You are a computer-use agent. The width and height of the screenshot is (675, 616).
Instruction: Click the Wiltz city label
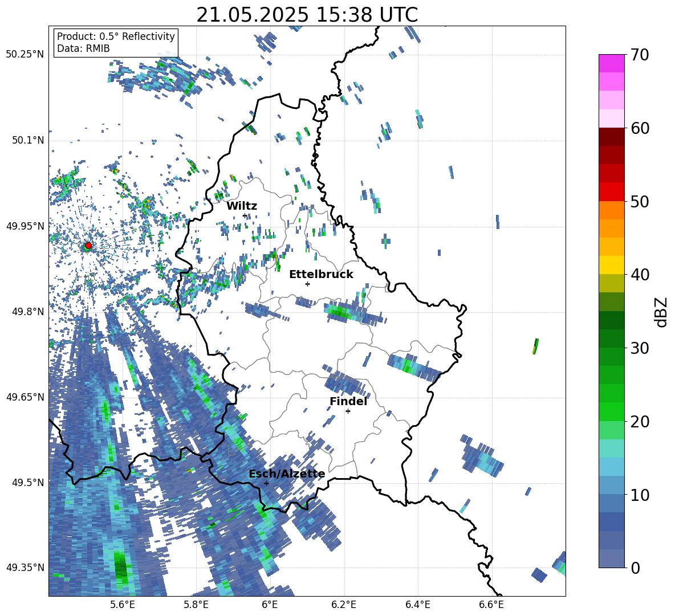pyautogui.click(x=242, y=206)
